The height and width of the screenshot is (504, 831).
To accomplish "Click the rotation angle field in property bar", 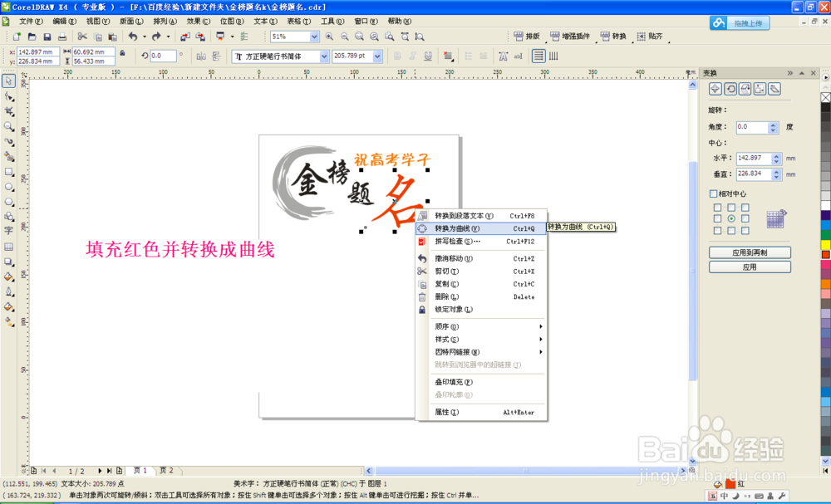I will (163, 56).
